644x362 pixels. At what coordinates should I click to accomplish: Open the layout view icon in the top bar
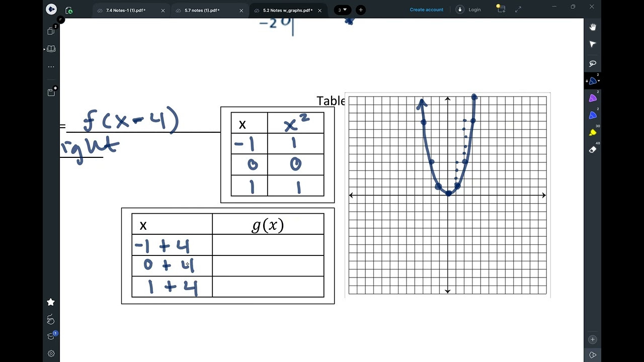pos(501,9)
